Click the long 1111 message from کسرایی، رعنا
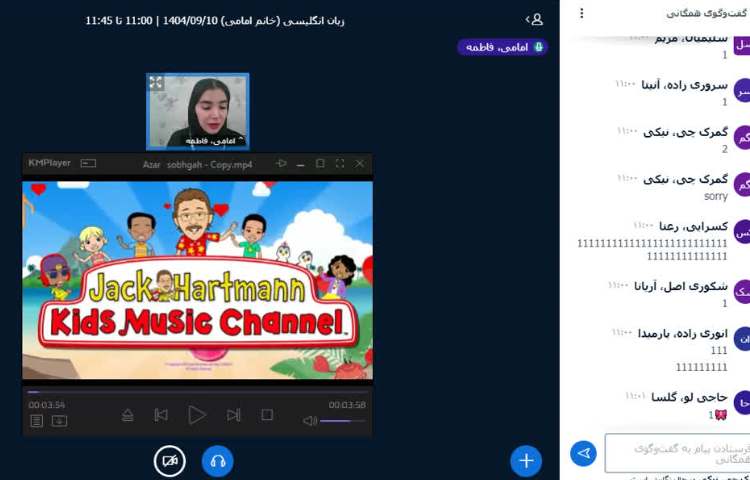 (x=652, y=250)
